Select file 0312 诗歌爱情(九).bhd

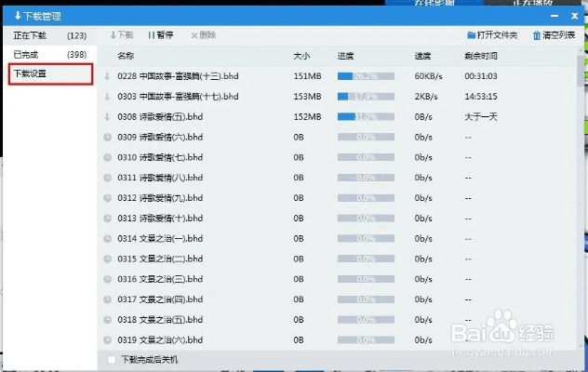(x=160, y=197)
